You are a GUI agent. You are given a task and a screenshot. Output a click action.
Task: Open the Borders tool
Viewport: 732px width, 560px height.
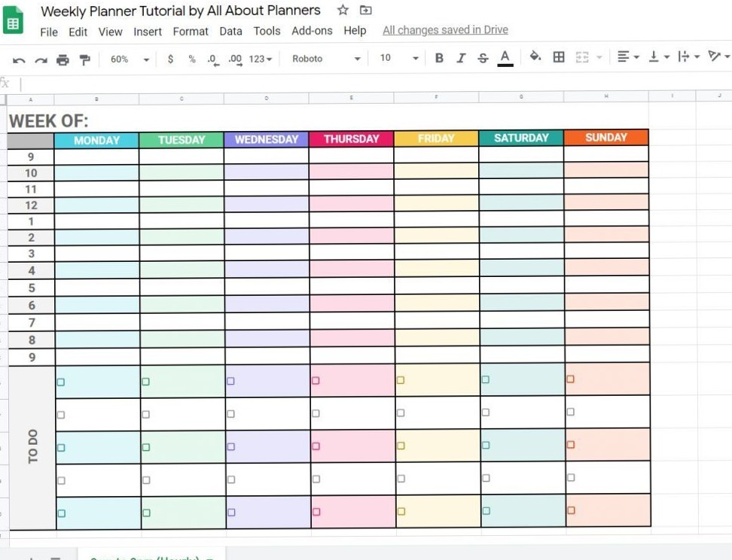558,57
